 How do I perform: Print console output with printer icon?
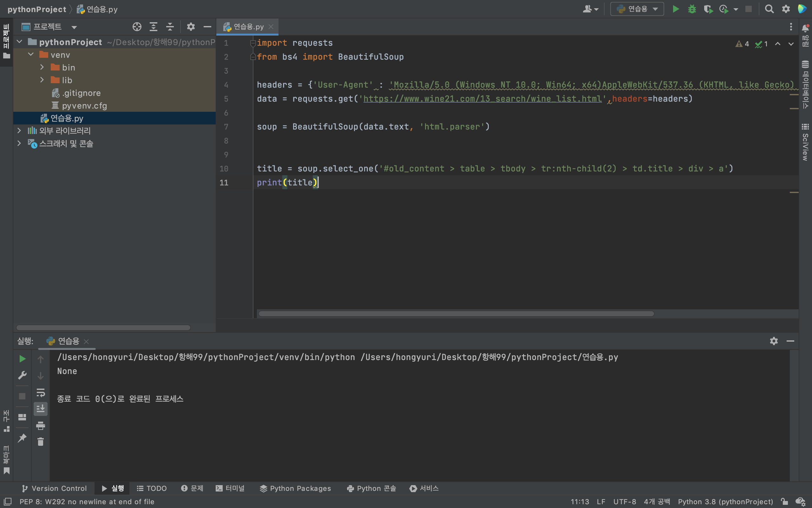(41, 425)
